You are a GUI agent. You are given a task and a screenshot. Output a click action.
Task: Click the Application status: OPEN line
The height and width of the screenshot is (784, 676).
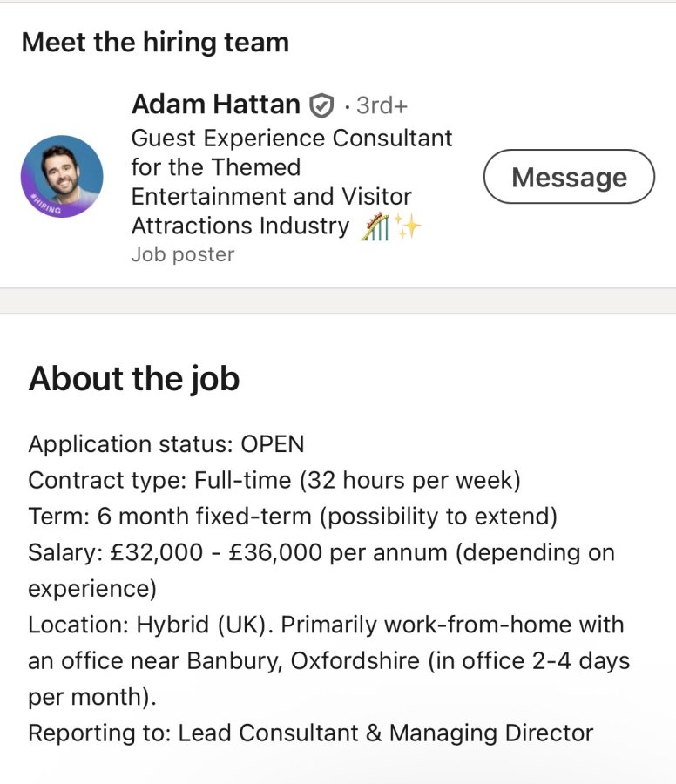tap(166, 444)
